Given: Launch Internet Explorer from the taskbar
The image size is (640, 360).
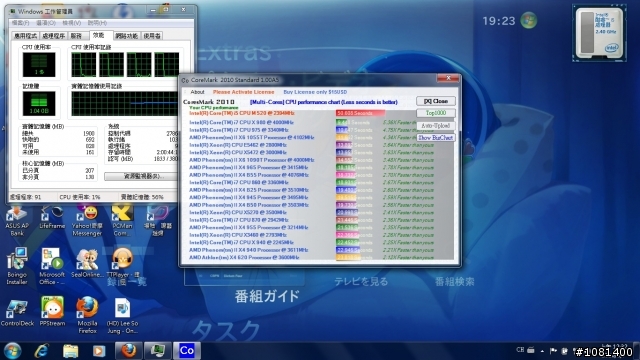Looking at the screenshot, I should (41, 351).
